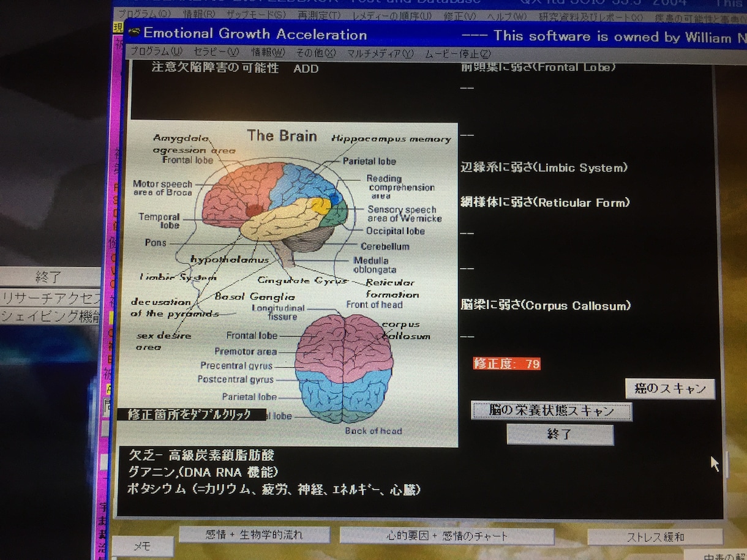Click Sensory speech area of Wernicke label
This screenshot has width=747, height=560.
pyautogui.click(x=404, y=214)
